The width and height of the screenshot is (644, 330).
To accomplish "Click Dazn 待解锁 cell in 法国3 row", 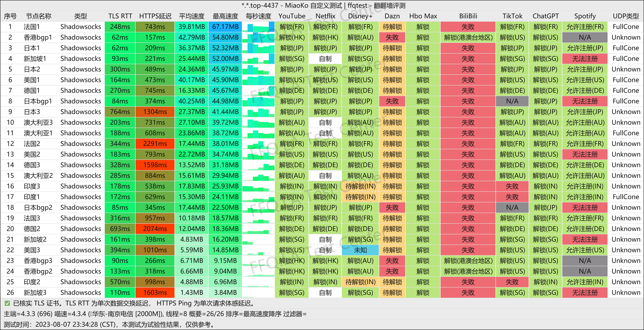I will coord(392,218).
